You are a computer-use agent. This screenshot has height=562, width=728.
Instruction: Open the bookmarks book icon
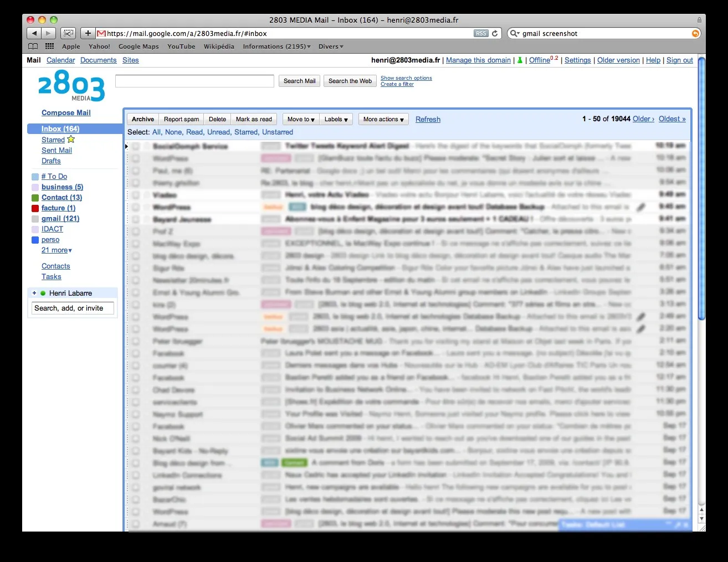(33, 47)
